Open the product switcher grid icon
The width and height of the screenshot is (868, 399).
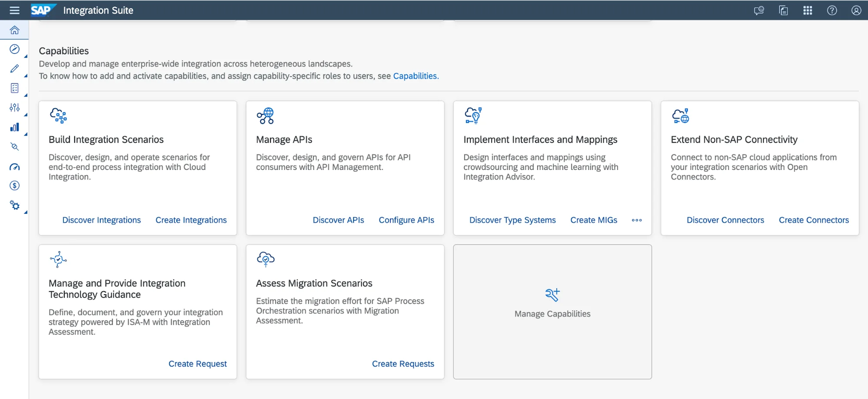click(x=808, y=10)
